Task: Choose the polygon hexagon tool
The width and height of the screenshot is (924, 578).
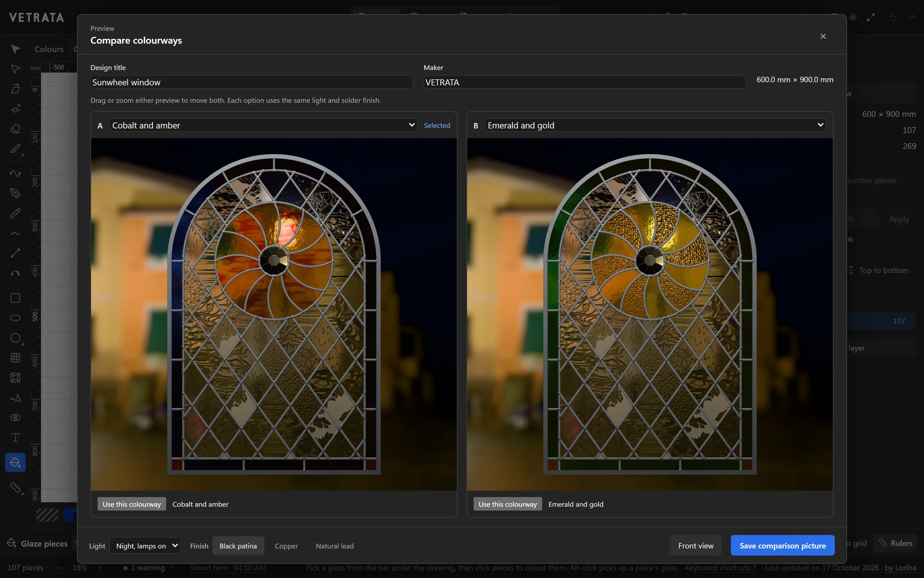Action: tap(15, 337)
